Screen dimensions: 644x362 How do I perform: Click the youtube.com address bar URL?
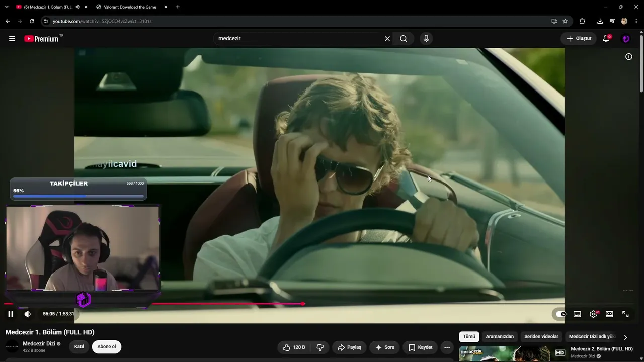coord(102,21)
